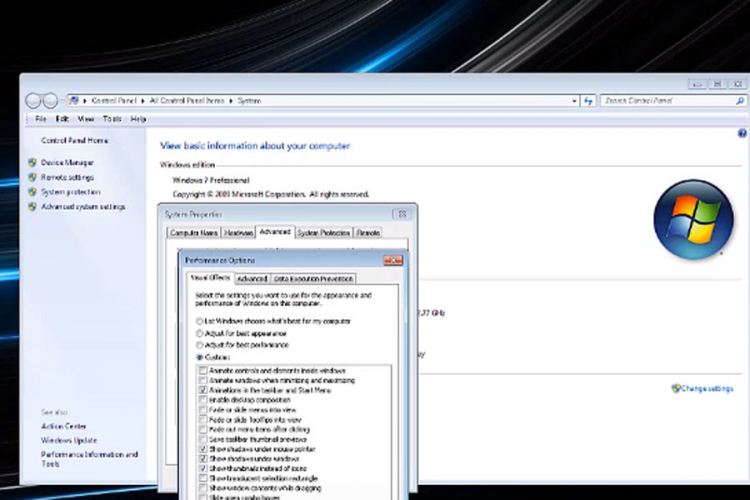Check Save taskbar thumbnail previews

pos(203,439)
